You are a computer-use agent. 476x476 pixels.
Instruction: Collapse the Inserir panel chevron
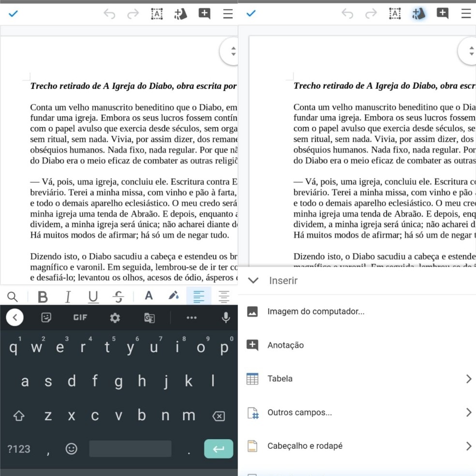click(x=253, y=280)
